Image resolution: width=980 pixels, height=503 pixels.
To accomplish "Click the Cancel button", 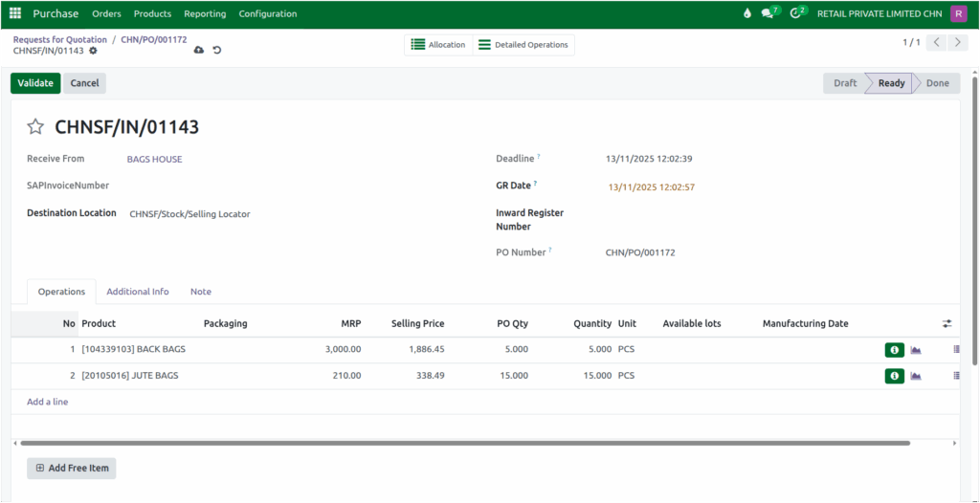I will click(x=84, y=83).
